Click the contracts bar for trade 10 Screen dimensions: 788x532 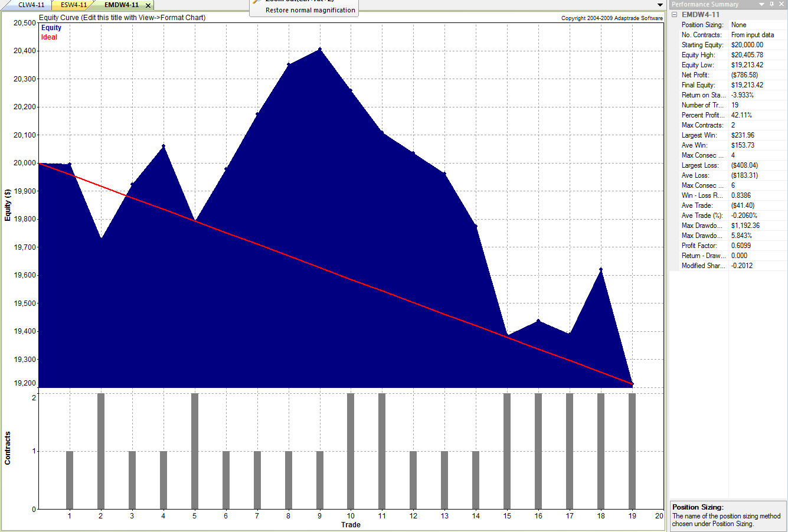[x=351, y=451]
